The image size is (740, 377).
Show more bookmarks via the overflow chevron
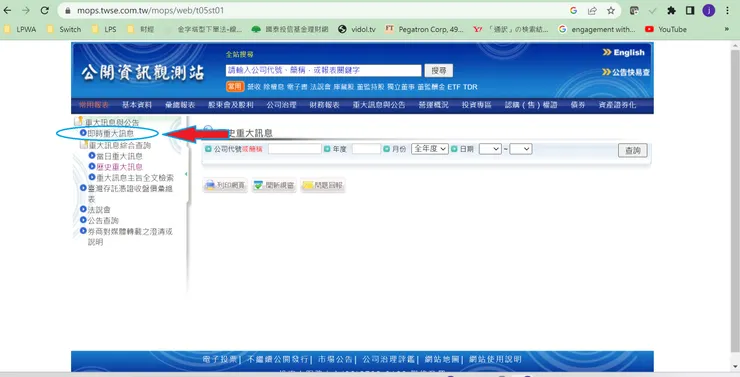click(x=727, y=29)
